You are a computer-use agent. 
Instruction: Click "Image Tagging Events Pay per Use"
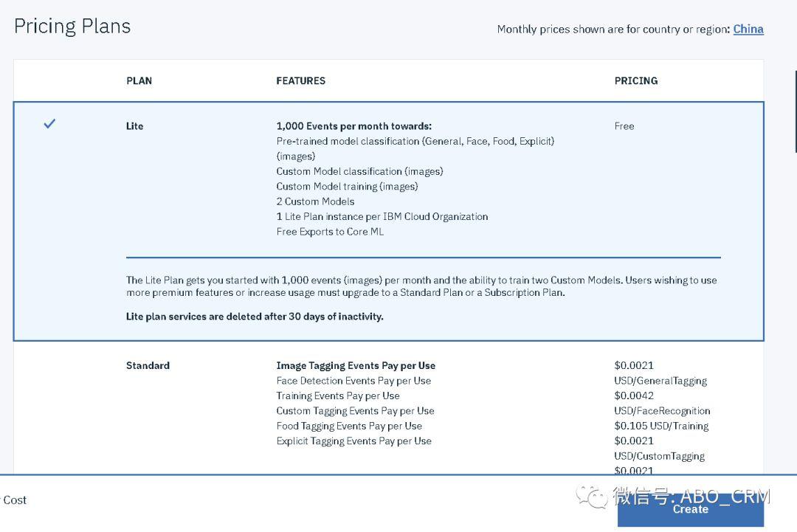[356, 365]
